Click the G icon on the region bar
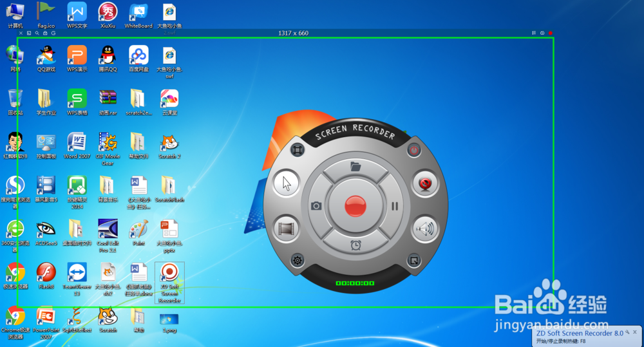This screenshot has height=347, width=644. point(53,33)
